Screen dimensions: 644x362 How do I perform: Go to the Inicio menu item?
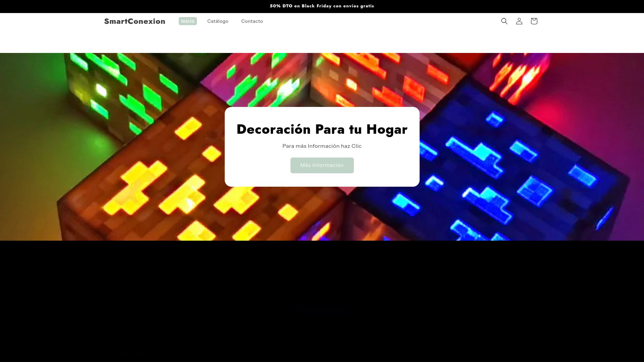coord(188,21)
